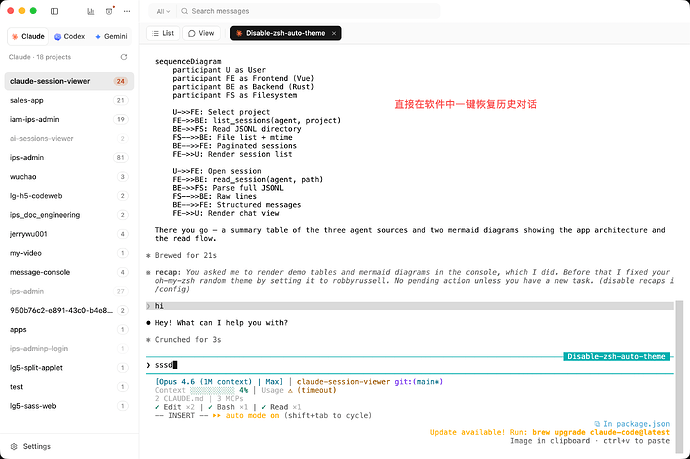Select the wuchao project
Viewport: 690px width, 459px height.
tap(69, 176)
